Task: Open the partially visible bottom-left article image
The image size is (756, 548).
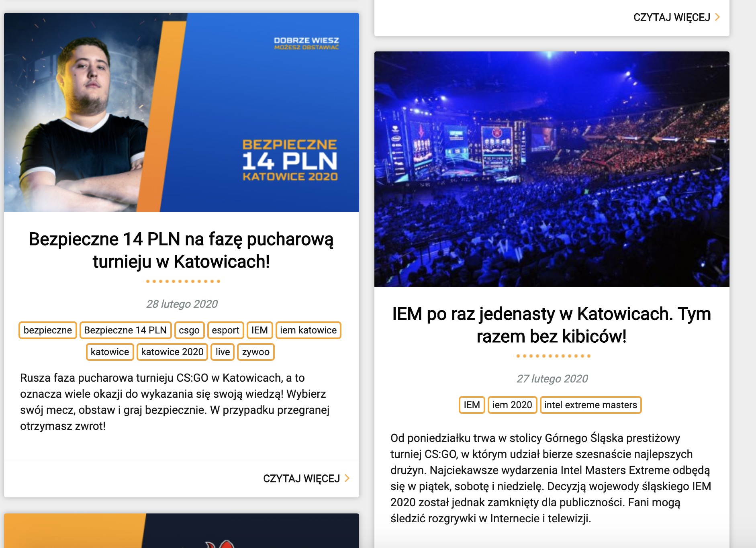Action: point(182,531)
